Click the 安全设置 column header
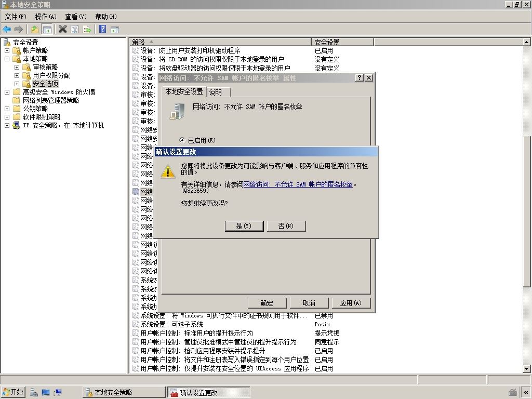 (342, 42)
